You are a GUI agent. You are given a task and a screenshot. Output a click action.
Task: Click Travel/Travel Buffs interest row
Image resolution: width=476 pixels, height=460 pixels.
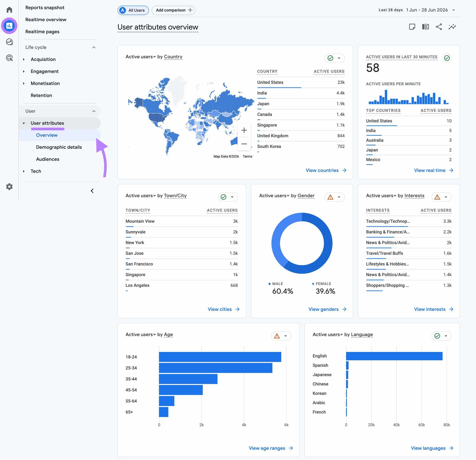pyautogui.click(x=409, y=253)
